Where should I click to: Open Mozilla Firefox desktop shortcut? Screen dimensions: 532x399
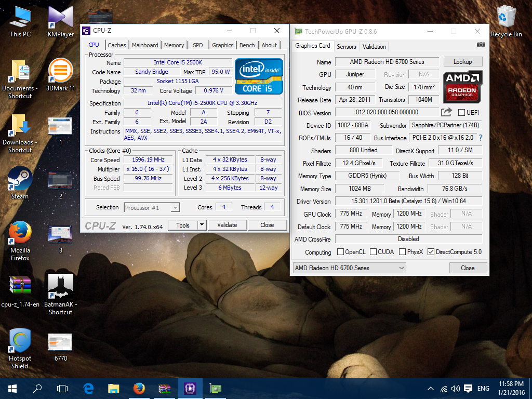(20, 241)
